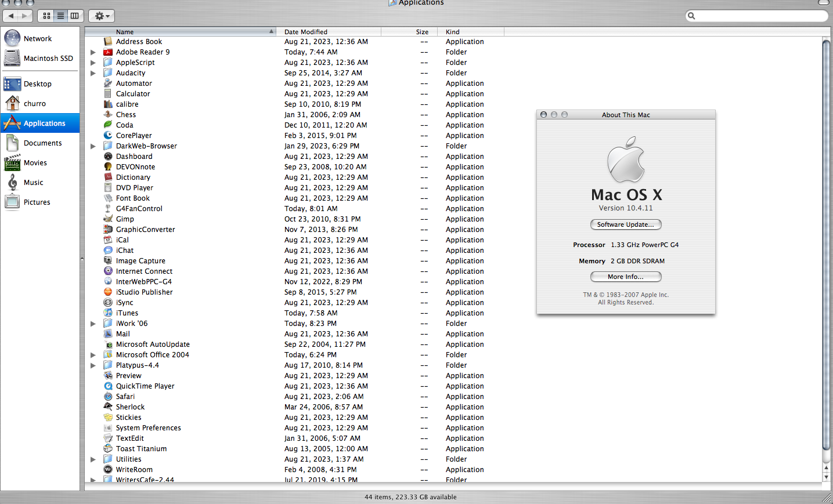
Task: Switch to column view
Action: tap(75, 16)
